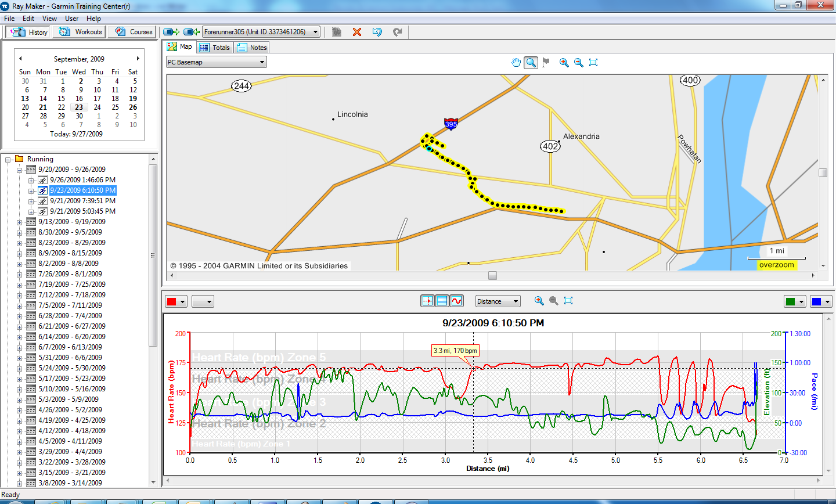
Task: Open the PC Basemap dropdown
Action: coord(217,62)
